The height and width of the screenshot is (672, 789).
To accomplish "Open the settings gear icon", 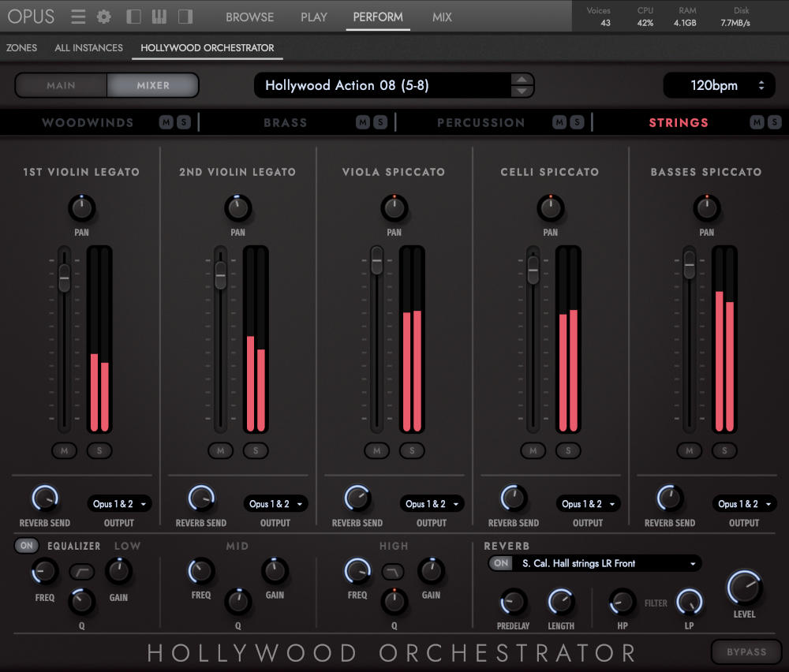I will point(103,16).
